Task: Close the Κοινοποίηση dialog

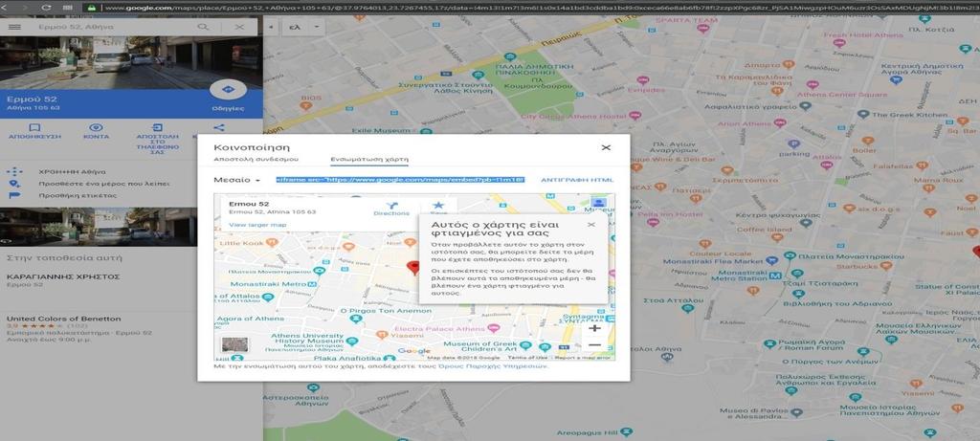Action: 606,147
